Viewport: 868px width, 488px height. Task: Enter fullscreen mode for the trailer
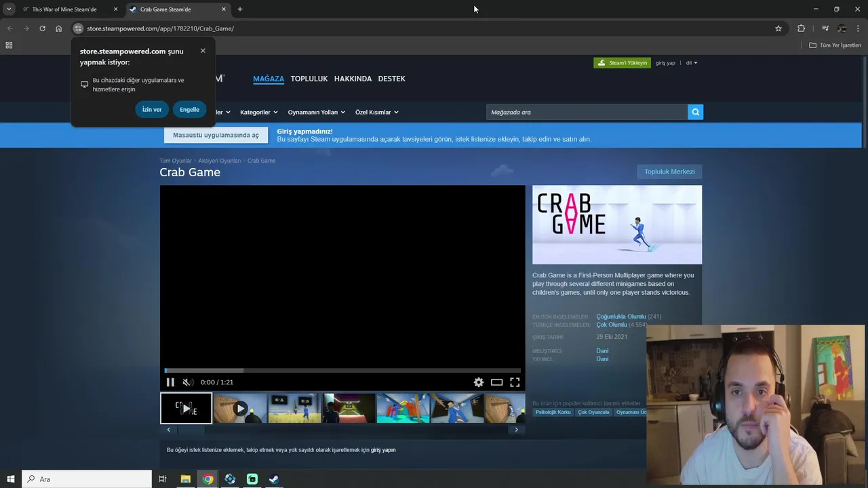[515, 382]
